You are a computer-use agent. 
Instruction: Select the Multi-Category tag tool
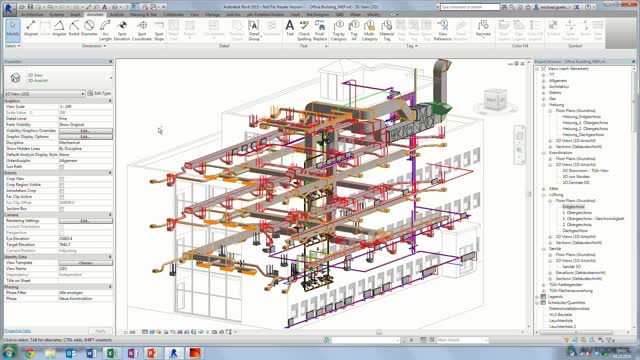tap(369, 30)
